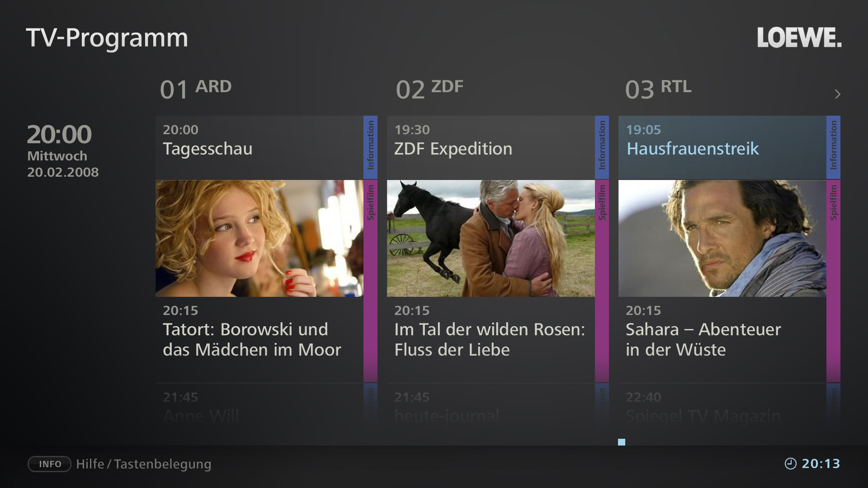
Task: Select the 03 RTL channel header
Action: [x=658, y=89]
